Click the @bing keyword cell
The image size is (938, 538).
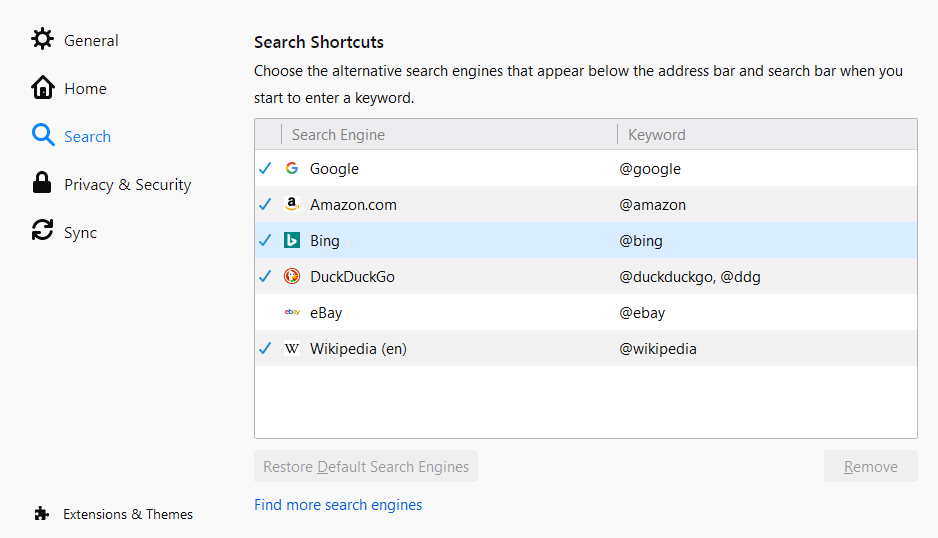pyautogui.click(x=641, y=241)
